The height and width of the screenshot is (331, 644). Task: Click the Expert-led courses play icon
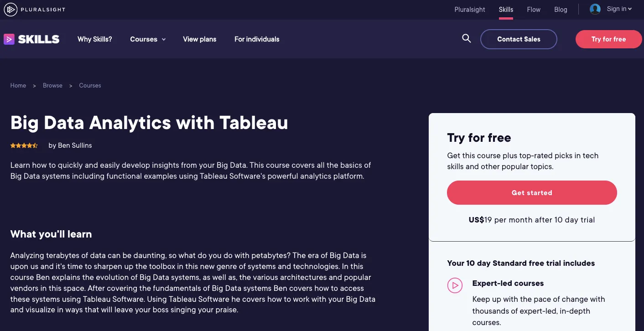455,285
